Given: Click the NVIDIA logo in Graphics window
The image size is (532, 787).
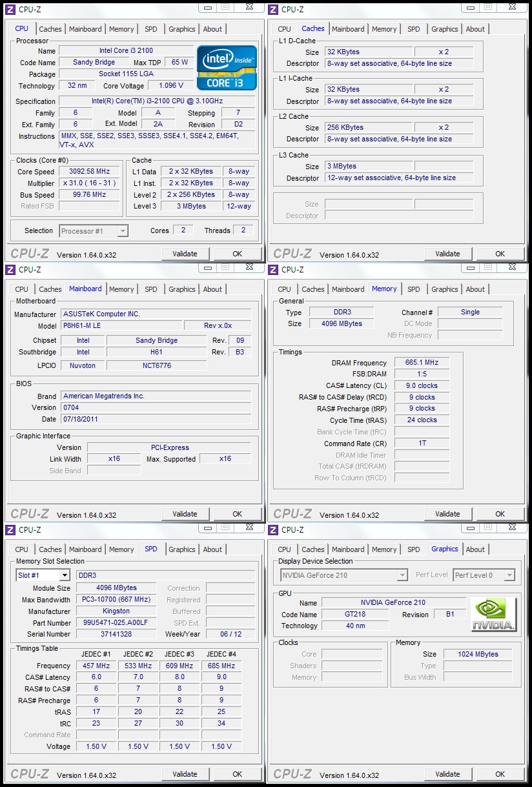Looking at the screenshot, I should point(494,615).
